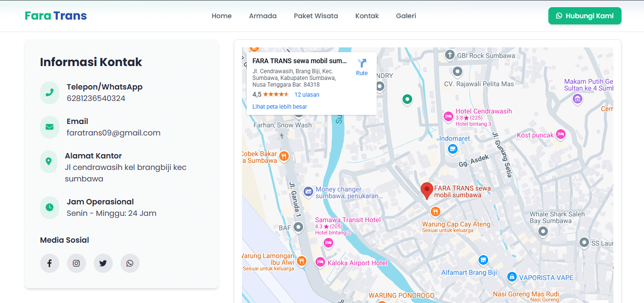Click the Twitter bird icon

click(x=103, y=263)
